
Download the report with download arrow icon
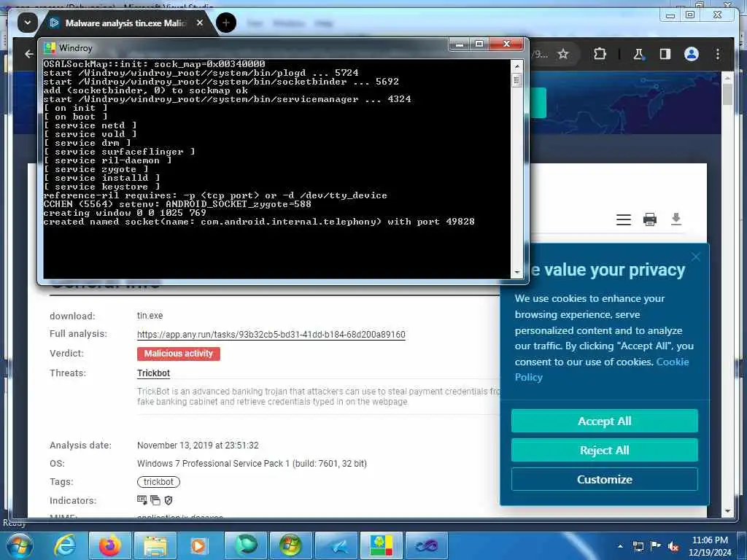(x=676, y=219)
